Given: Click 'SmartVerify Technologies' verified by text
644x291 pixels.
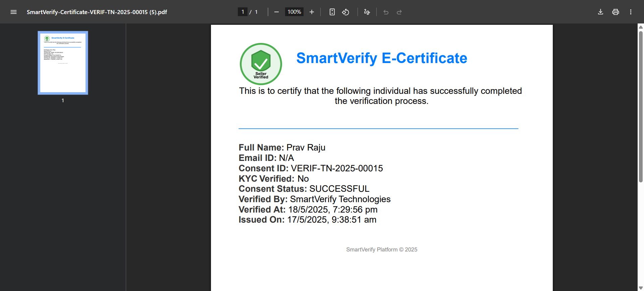Looking at the screenshot, I should click(x=340, y=199).
